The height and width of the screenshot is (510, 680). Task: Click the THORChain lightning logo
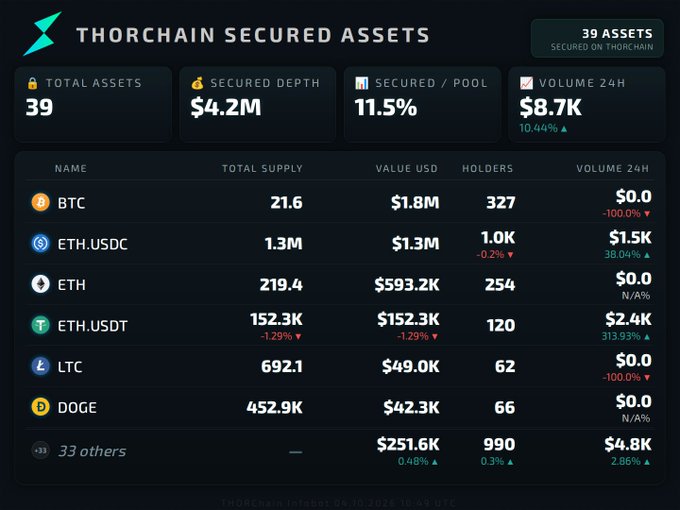[42, 34]
